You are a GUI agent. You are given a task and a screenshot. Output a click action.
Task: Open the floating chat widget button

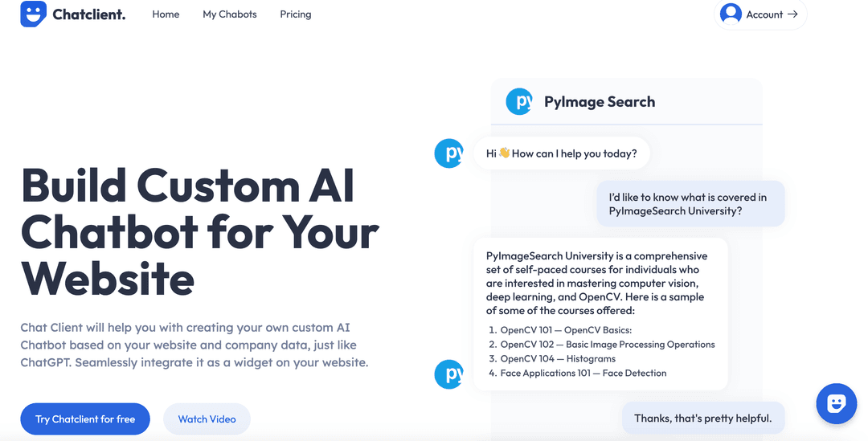pos(836,403)
